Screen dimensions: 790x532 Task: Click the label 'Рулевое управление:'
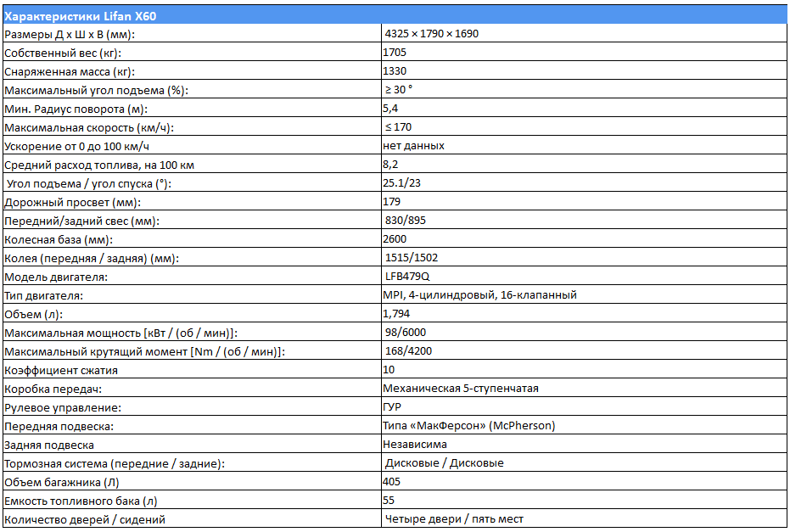[63, 407]
